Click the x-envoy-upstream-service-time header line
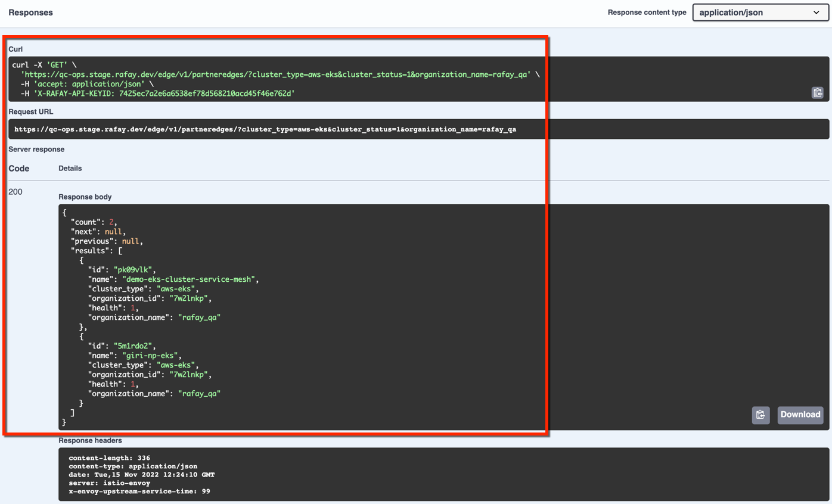This screenshot has height=504, width=832. click(x=139, y=491)
